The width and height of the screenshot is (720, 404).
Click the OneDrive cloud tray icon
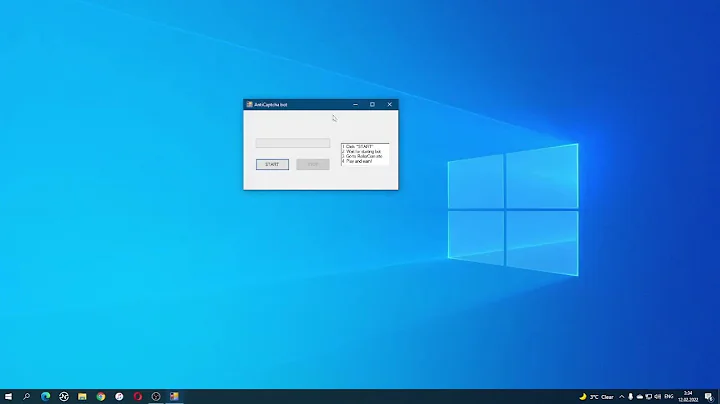(640, 397)
